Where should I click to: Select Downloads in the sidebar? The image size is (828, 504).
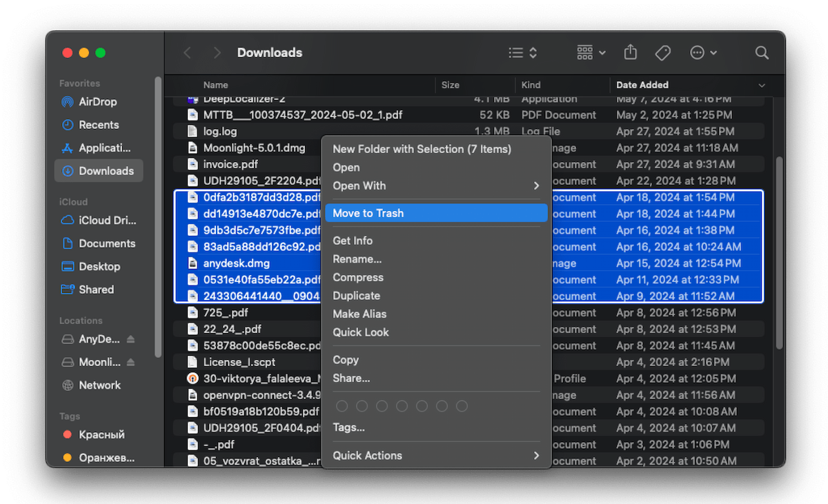(x=98, y=171)
